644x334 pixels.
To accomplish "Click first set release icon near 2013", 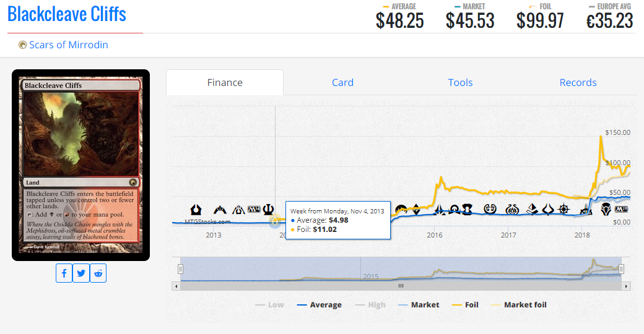I will (196, 209).
